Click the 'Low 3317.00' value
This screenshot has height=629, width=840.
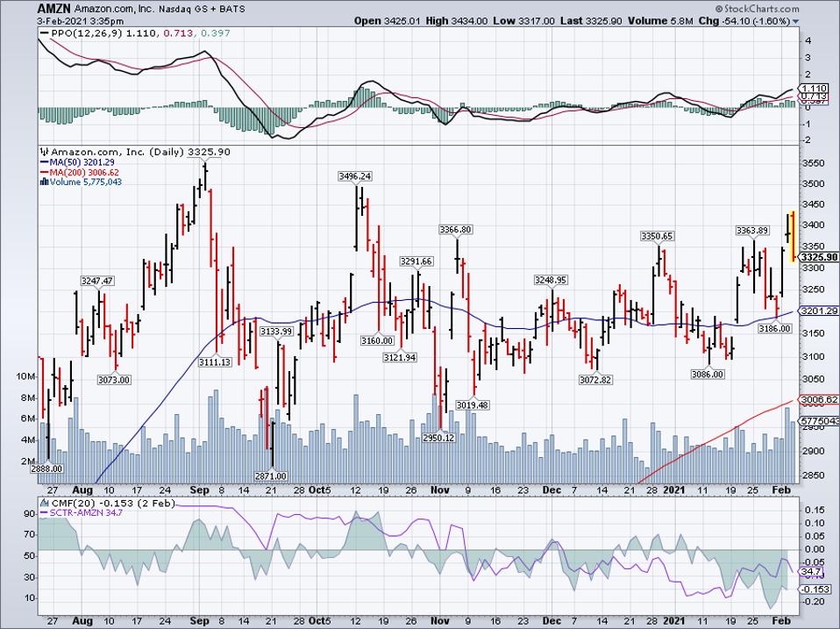click(x=524, y=21)
